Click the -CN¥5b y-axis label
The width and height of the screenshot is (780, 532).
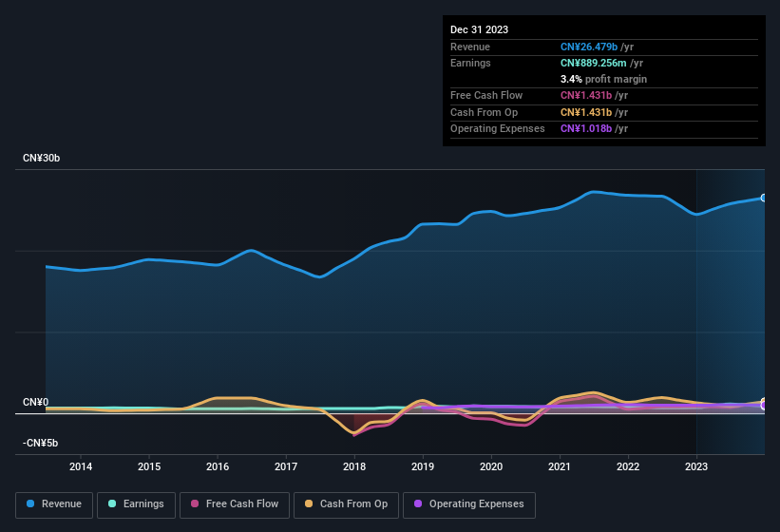point(40,443)
